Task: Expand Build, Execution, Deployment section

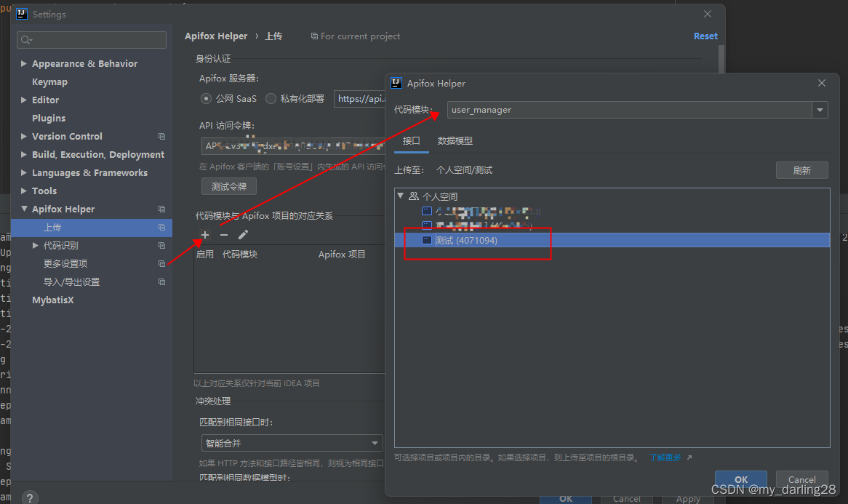Action: point(24,154)
